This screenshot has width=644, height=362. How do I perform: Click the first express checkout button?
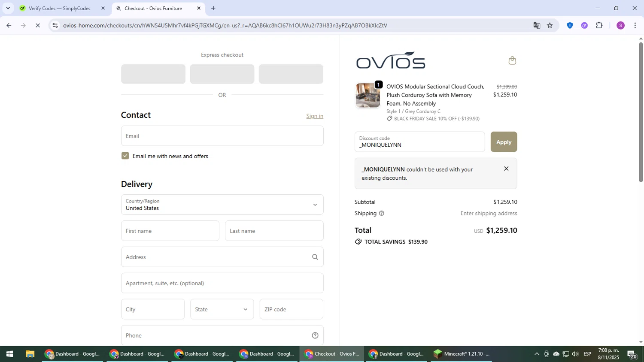[153, 74]
